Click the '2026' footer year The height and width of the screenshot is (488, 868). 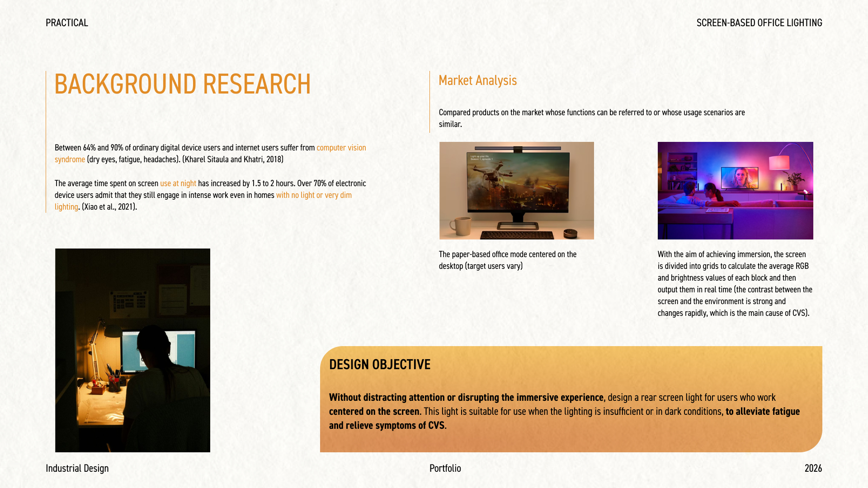pyautogui.click(x=813, y=468)
